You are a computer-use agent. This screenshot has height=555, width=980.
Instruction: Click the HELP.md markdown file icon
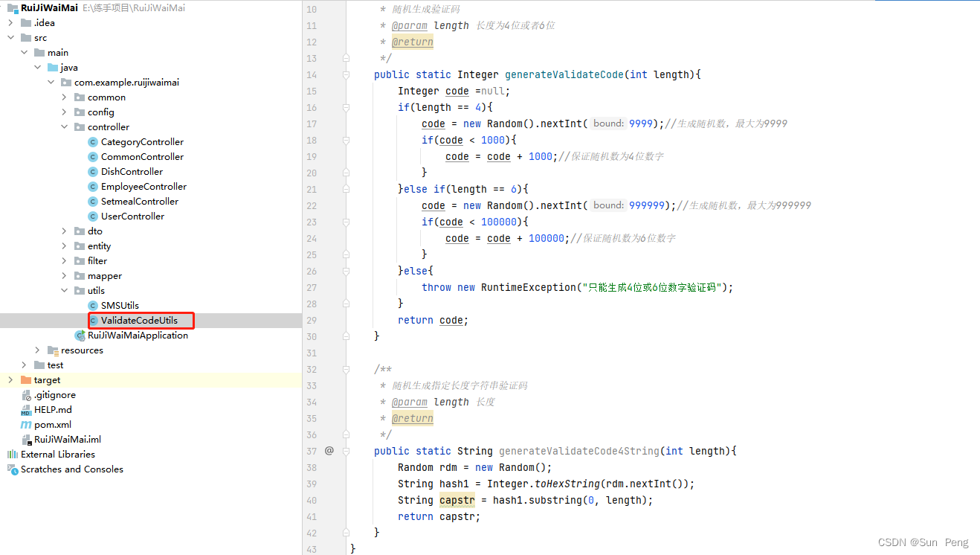point(26,410)
